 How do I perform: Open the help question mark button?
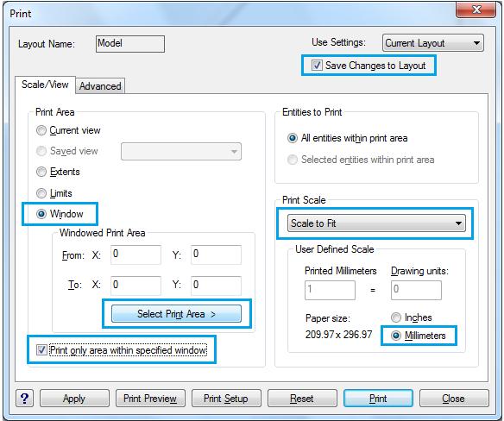(24, 399)
